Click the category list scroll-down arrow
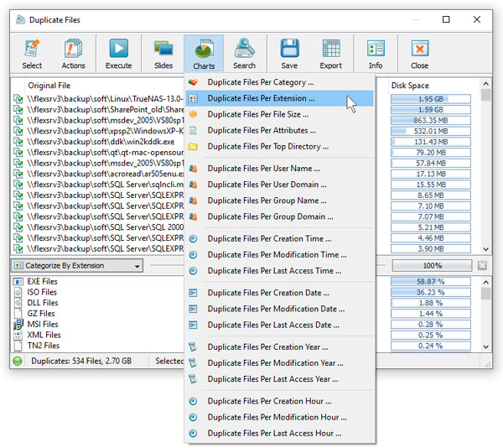503x448 pixels. [x=486, y=346]
